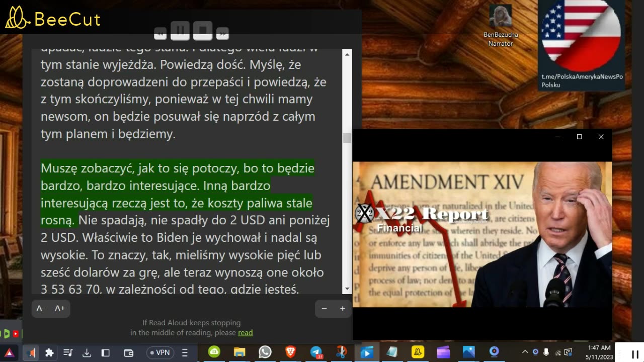Open the Movies & TV player taskbar icon
Image resolution: width=644 pixels, height=362 pixels.
click(367, 352)
